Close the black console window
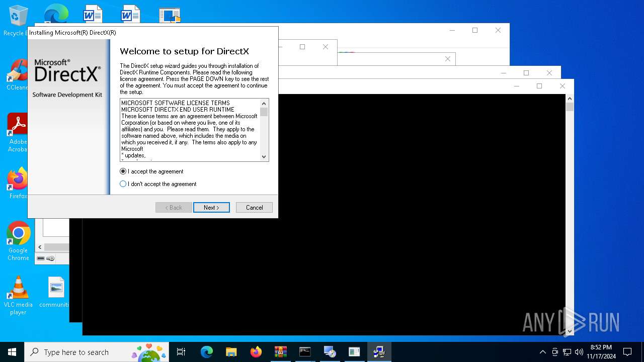644x362 pixels. [562, 86]
